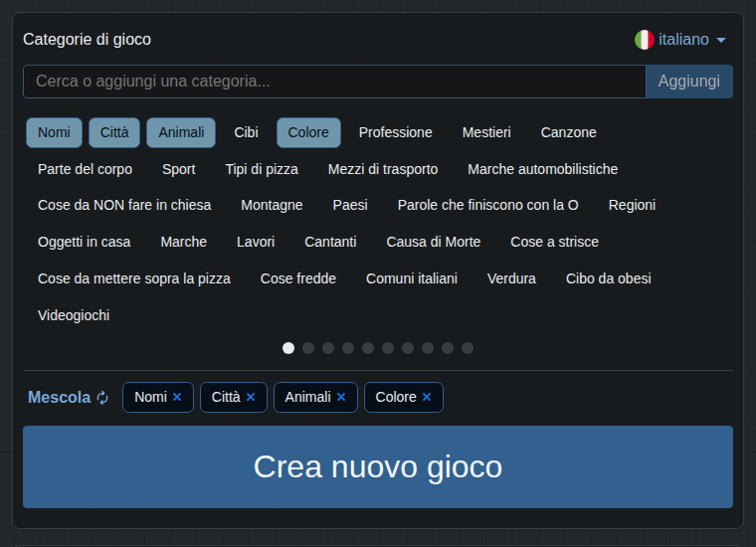This screenshot has height=547, width=756.
Task: Remove the Città tag with its X
Action: point(251,397)
